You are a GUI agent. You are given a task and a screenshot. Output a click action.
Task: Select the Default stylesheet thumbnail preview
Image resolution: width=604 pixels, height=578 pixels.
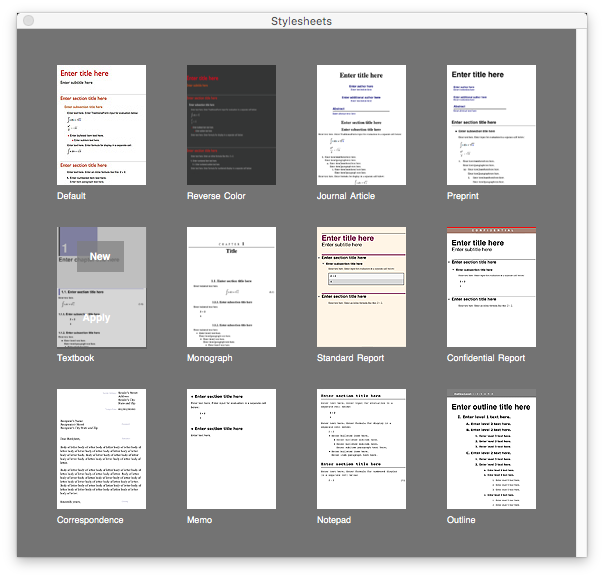tap(102, 125)
